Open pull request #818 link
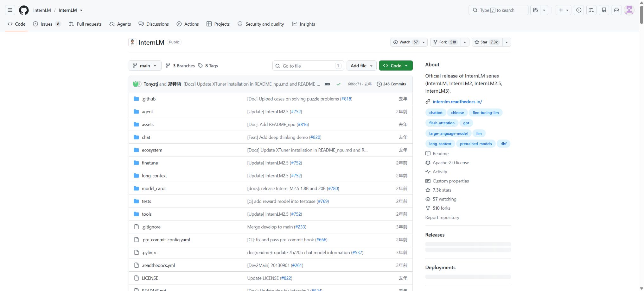Viewport: 644px width, 291px height. click(x=346, y=99)
